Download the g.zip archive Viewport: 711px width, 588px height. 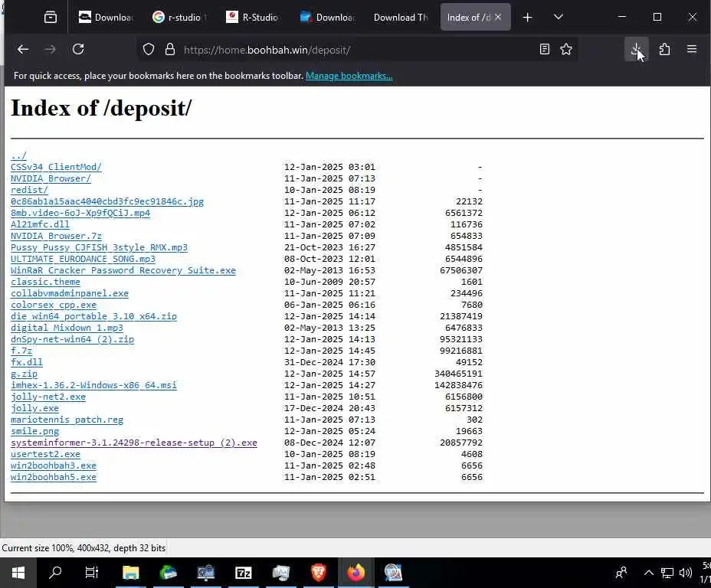tap(24, 374)
